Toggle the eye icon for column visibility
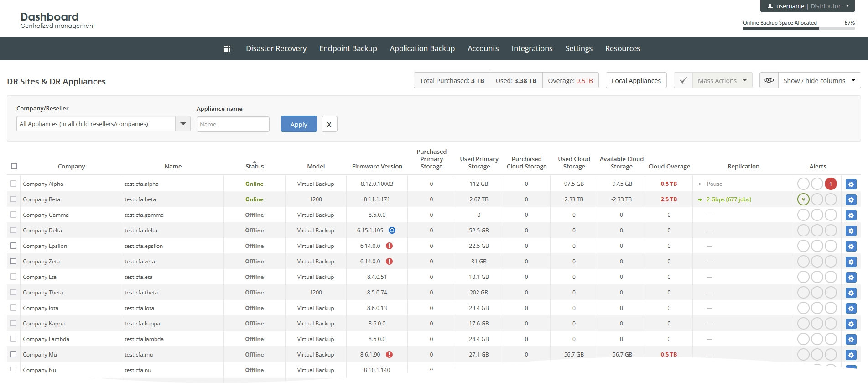The image size is (868, 383). click(769, 80)
